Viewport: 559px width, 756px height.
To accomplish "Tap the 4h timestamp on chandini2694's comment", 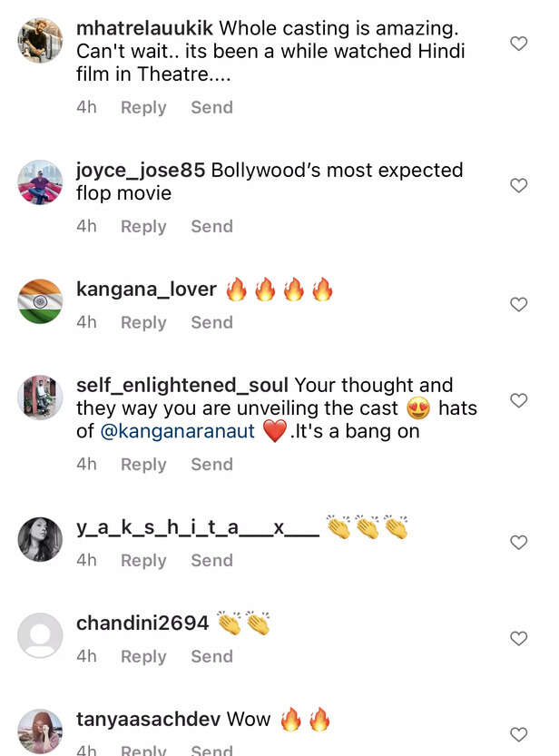I will coord(86,656).
